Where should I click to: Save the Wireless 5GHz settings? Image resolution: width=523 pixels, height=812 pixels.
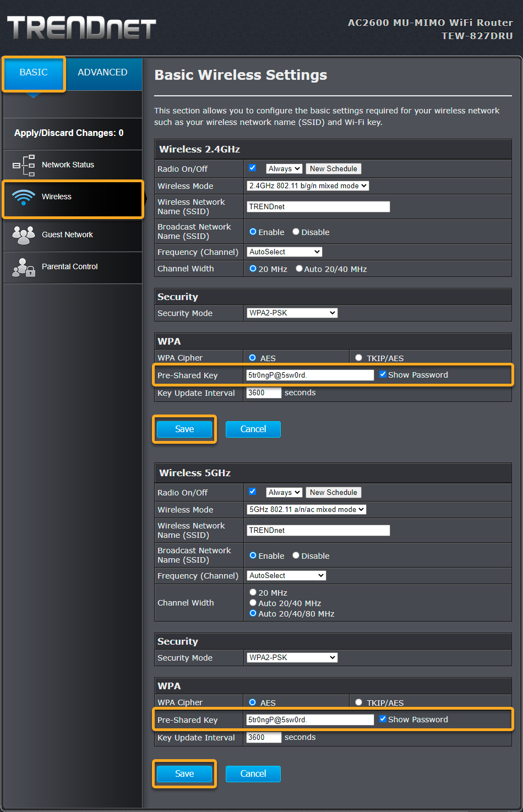tap(184, 774)
